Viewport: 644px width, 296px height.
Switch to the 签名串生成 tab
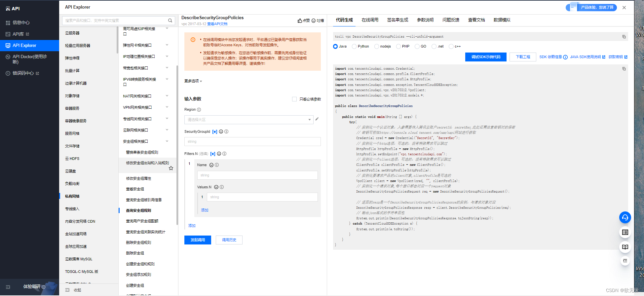[x=398, y=20]
